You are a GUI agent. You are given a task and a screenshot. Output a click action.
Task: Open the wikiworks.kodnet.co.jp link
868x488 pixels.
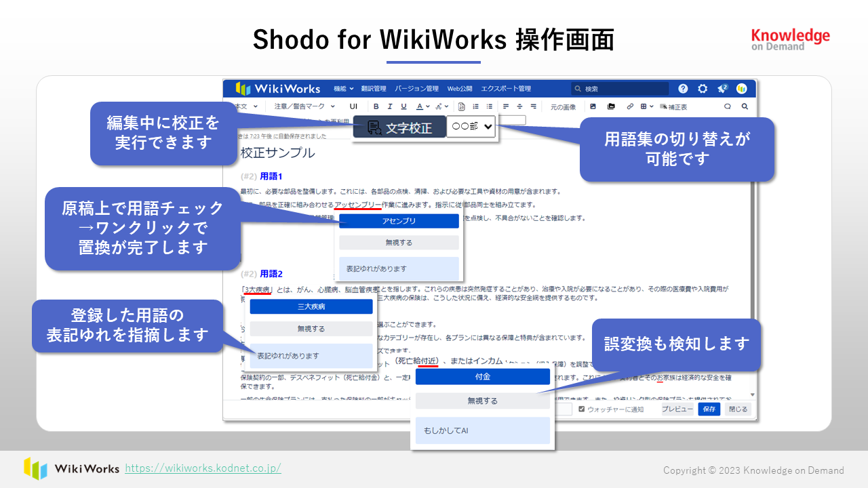tap(203, 468)
